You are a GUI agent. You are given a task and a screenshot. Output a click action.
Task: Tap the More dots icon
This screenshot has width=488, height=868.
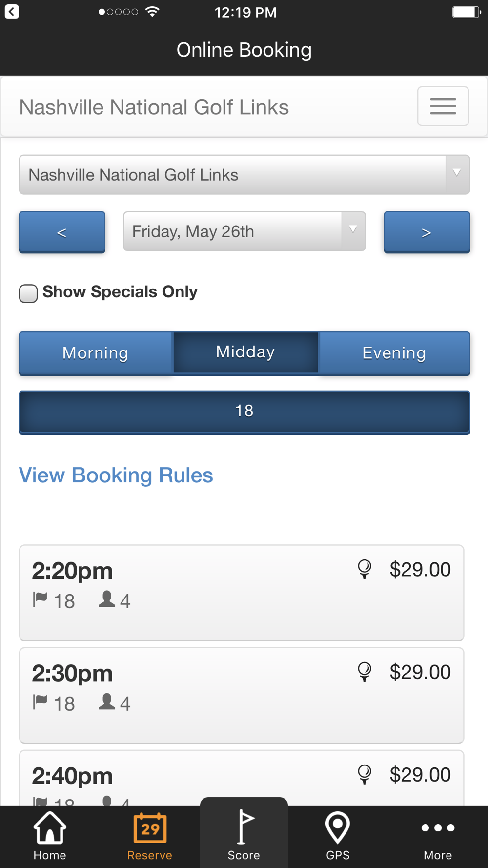438,827
